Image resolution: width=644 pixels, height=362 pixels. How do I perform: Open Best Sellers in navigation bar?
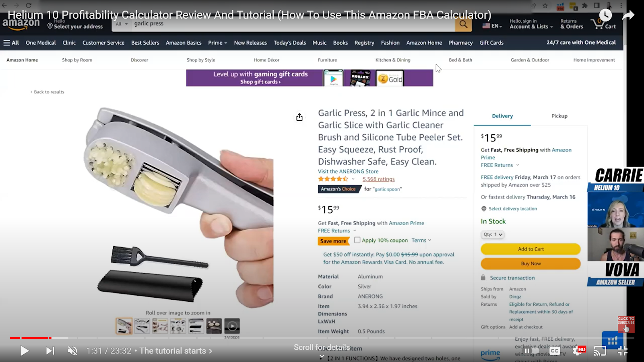tap(145, 43)
